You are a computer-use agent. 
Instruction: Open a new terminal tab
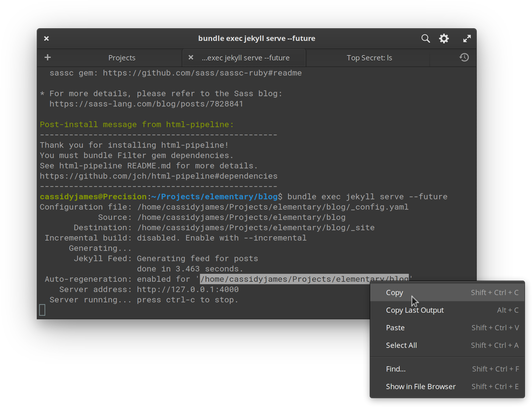47,57
